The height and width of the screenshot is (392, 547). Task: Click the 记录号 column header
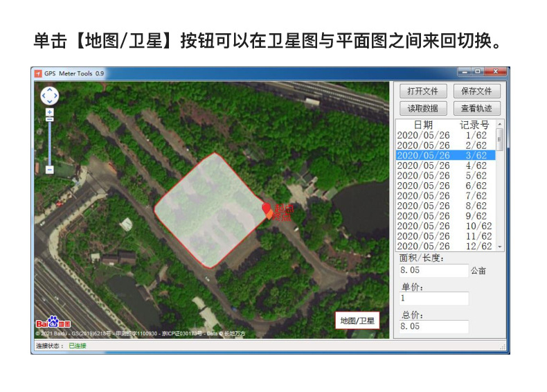474,125
